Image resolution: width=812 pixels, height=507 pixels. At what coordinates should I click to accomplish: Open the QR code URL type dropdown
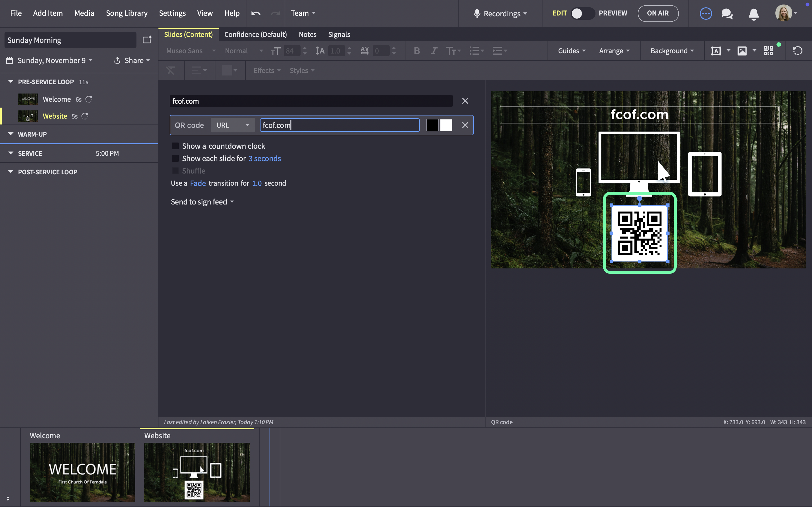pos(233,125)
